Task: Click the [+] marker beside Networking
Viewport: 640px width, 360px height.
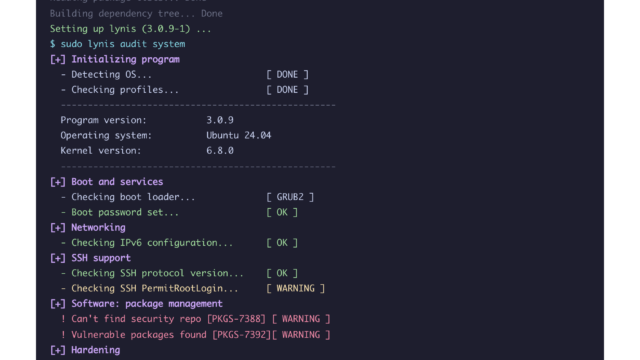Action: pos(58,228)
